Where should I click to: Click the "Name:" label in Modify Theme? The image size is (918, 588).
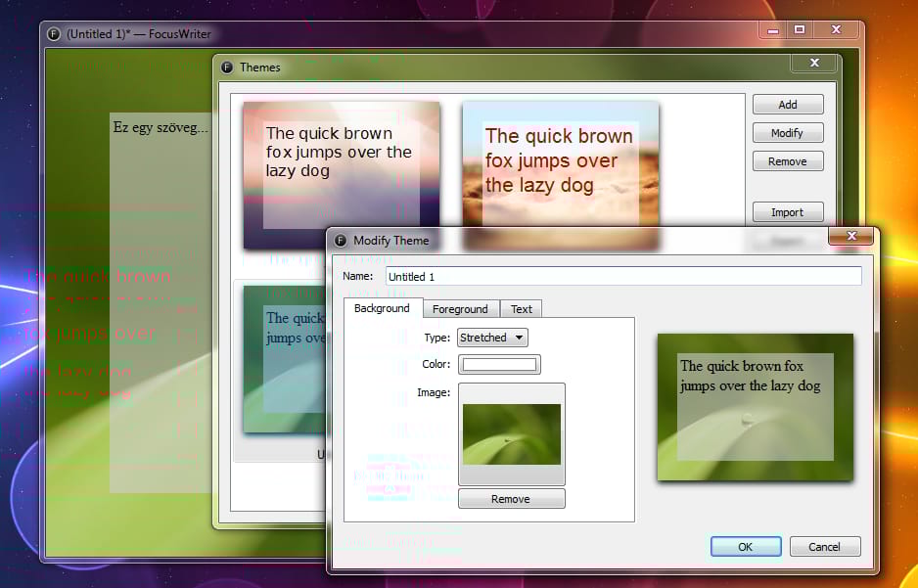[358, 276]
